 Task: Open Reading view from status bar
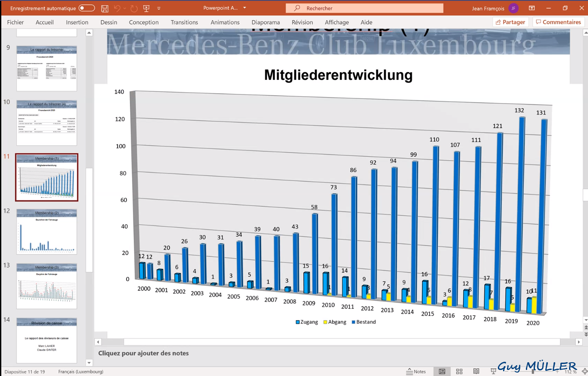(x=476, y=371)
